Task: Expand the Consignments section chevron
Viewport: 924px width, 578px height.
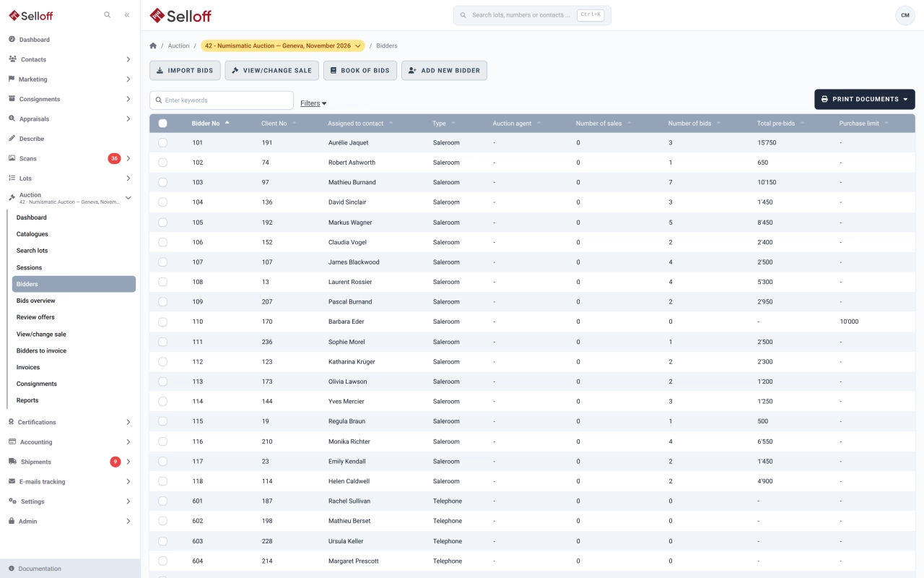Action: point(128,99)
